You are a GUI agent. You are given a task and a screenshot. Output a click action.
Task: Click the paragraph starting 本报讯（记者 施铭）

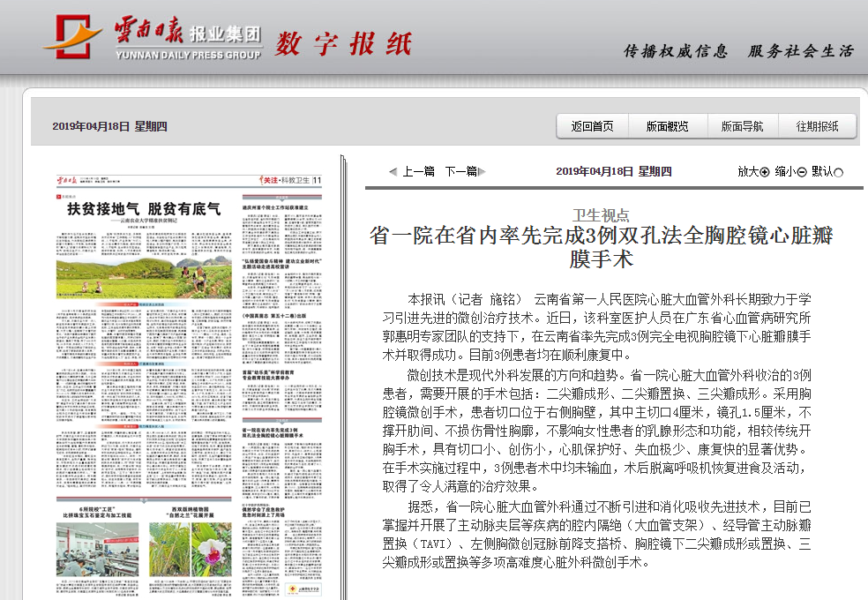click(x=596, y=327)
